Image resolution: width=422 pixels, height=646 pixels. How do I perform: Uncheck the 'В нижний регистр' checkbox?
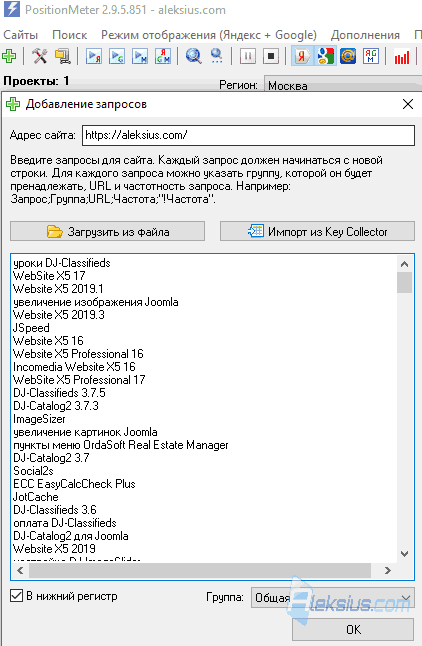tap(16, 596)
